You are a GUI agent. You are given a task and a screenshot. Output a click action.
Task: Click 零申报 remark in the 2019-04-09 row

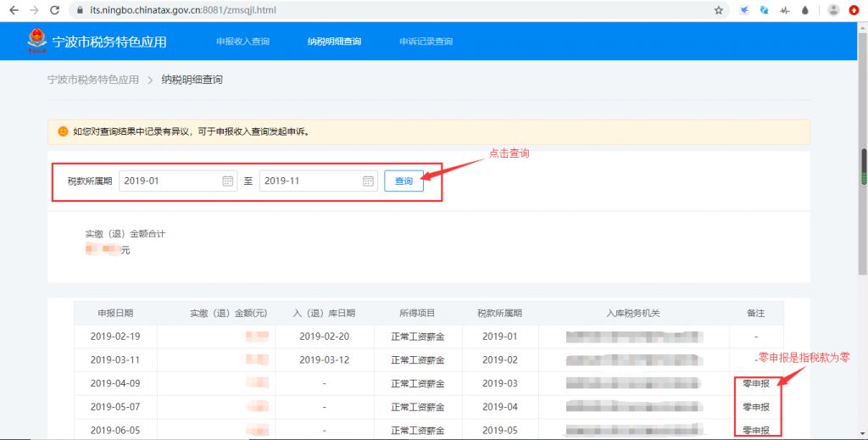[756, 383]
